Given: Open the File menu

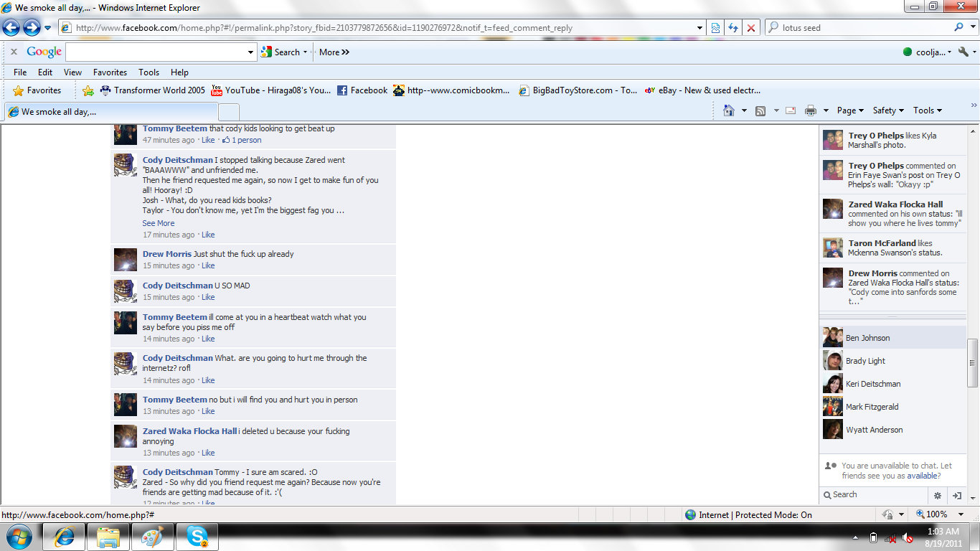Looking at the screenshot, I should pos(20,72).
